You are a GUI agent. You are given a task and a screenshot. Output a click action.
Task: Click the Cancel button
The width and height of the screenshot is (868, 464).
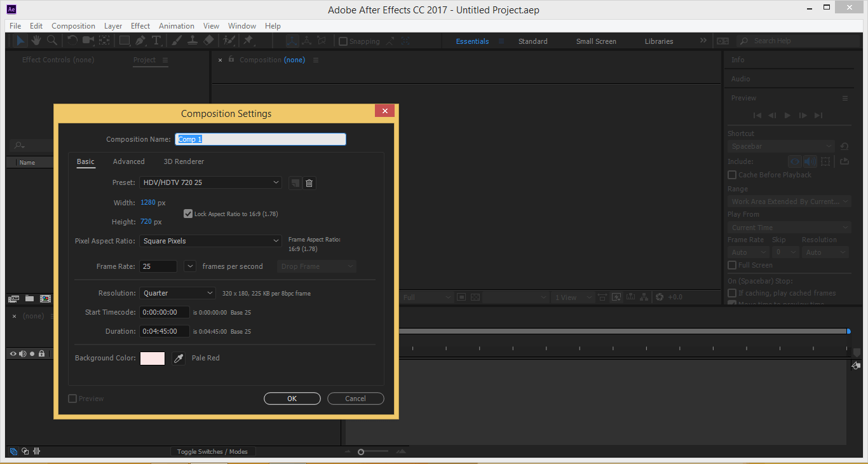(355, 399)
